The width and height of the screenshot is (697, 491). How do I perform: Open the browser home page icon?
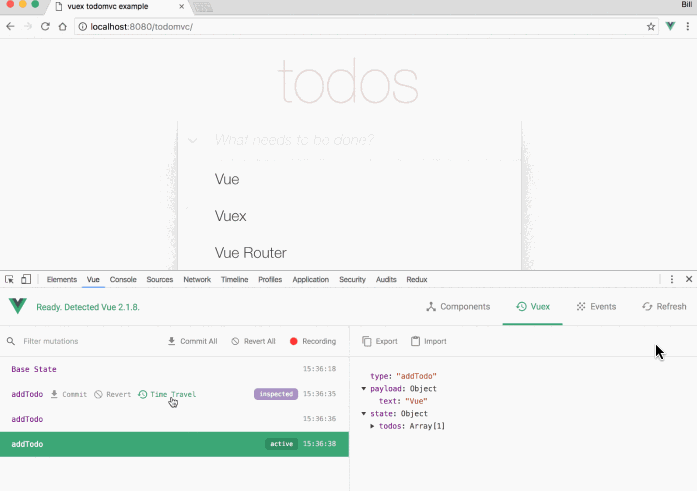tap(63, 27)
